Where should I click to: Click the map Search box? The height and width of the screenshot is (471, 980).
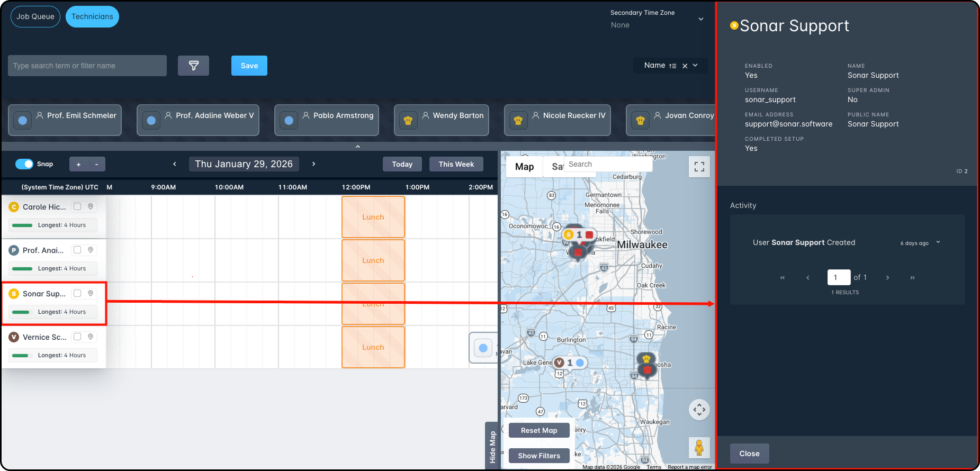608,164
